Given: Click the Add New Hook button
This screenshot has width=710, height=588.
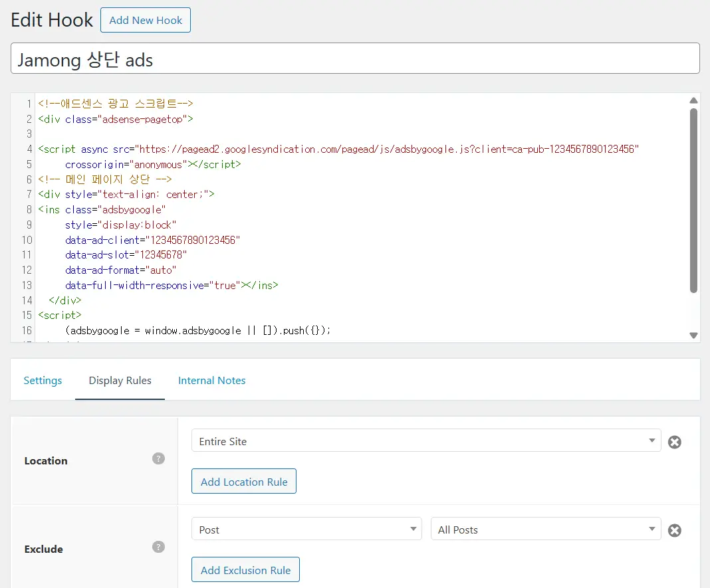Looking at the screenshot, I should click(146, 20).
